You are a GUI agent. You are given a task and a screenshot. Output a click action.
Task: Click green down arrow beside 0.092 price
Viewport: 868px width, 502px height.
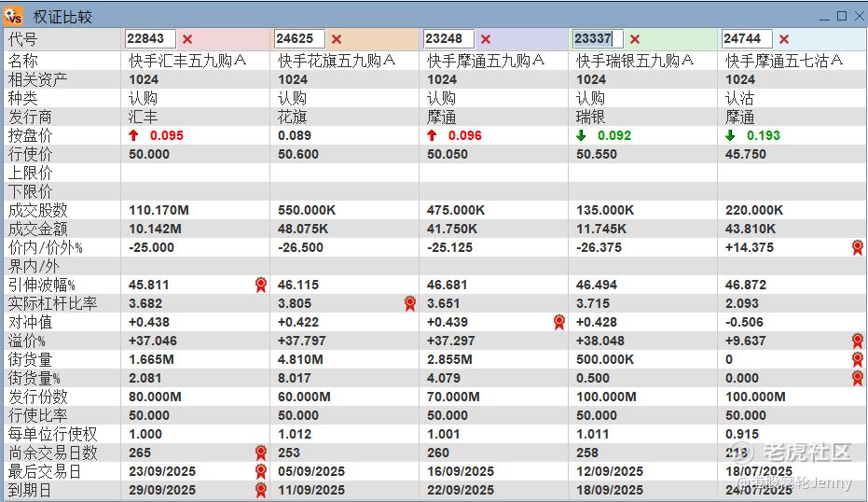[581, 135]
